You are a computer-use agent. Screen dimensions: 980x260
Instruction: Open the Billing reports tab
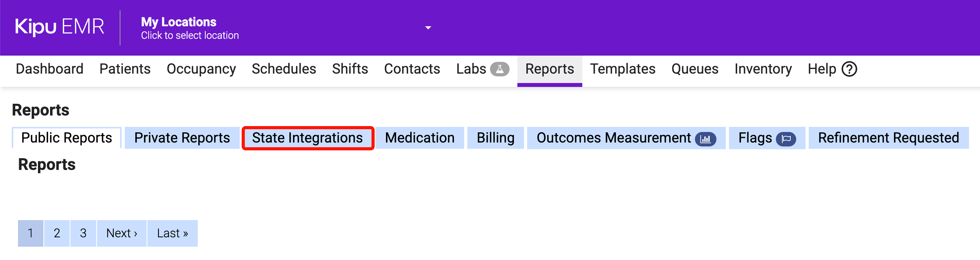tap(495, 138)
